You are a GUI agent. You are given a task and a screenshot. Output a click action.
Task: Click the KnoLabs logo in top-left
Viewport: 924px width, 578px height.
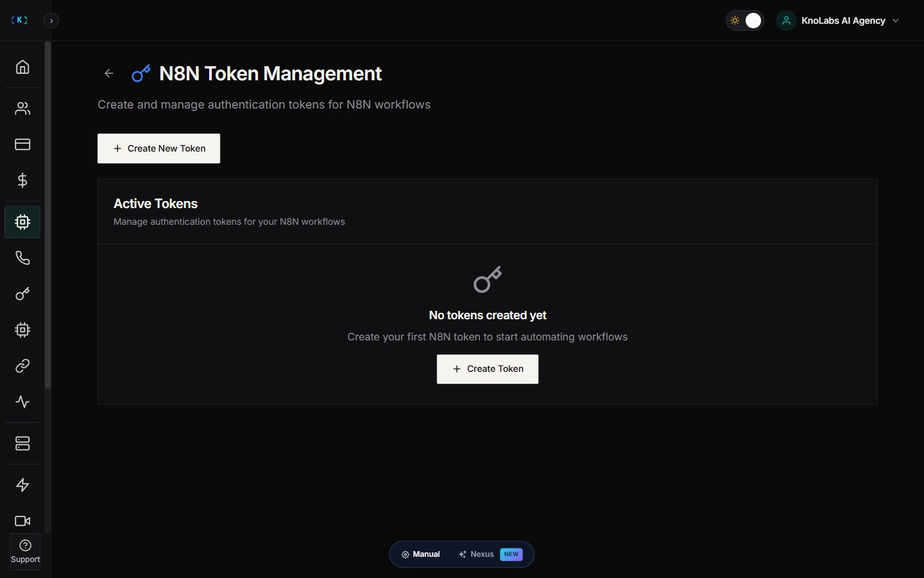19,20
